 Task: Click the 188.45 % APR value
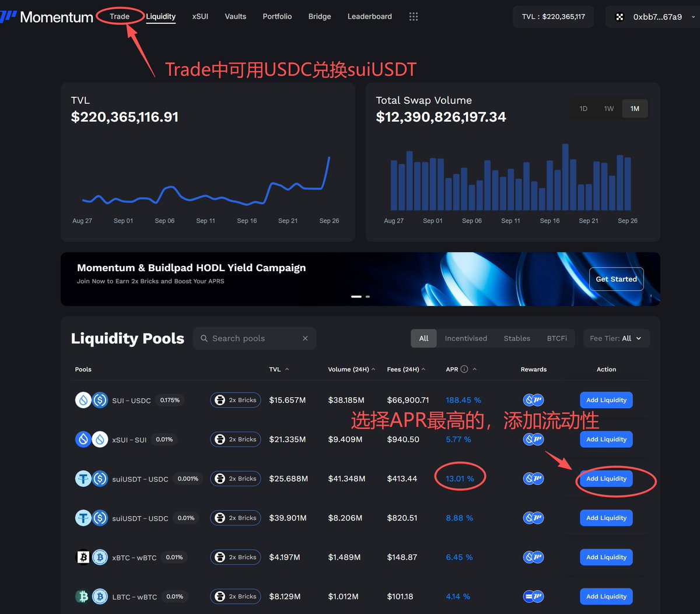pos(463,400)
